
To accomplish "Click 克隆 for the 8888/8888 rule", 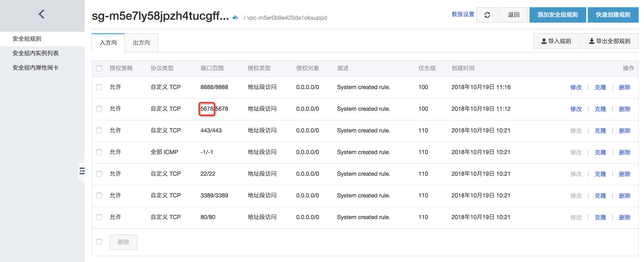I will point(600,87).
